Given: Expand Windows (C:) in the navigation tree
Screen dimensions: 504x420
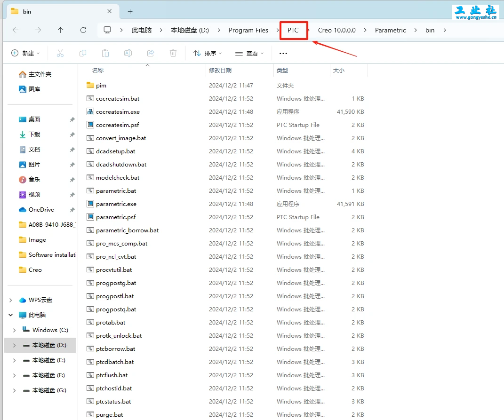Looking at the screenshot, I should click(x=15, y=330).
